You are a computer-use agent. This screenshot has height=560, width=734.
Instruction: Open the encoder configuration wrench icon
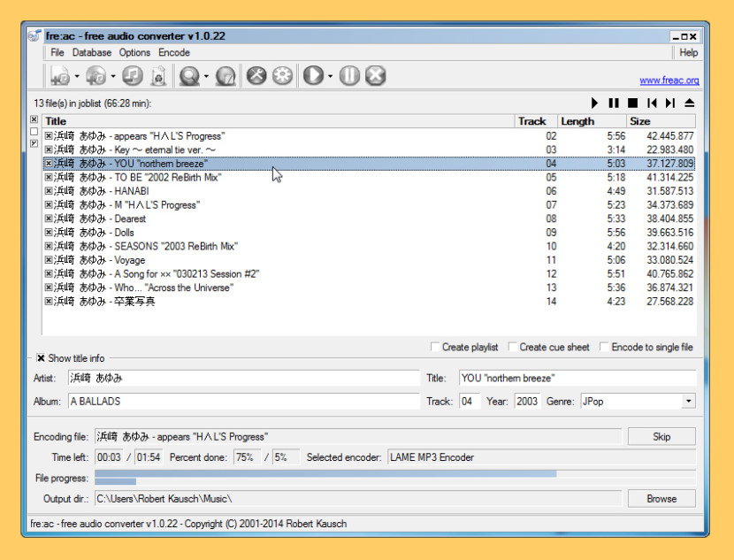click(256, 75)
